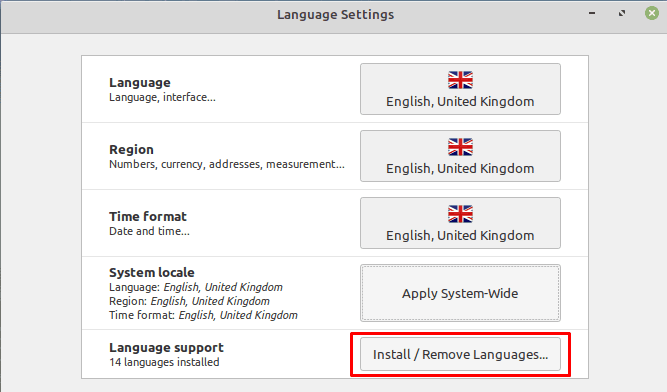The height and width of the screenshot is (392, 667).
Task: Click the UK flag icon in the Time format row
Action: [x=460, y=214]
